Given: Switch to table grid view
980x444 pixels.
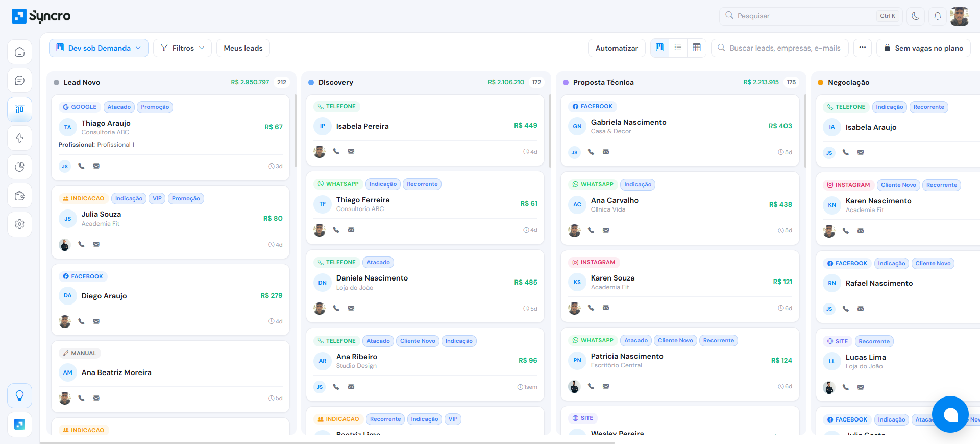Looking at the screenshot, I should [x=696, y=48].
